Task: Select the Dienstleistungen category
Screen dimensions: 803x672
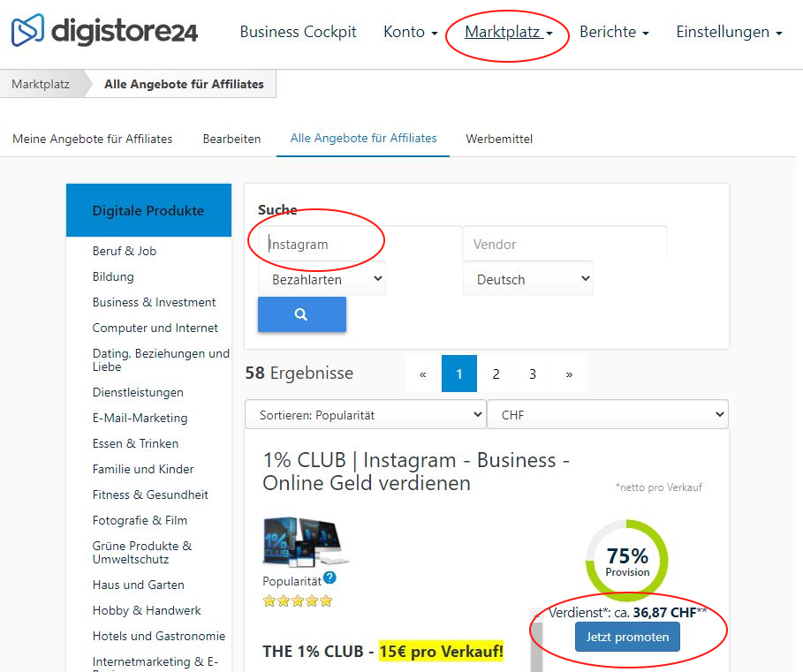Action: [138, 393]
